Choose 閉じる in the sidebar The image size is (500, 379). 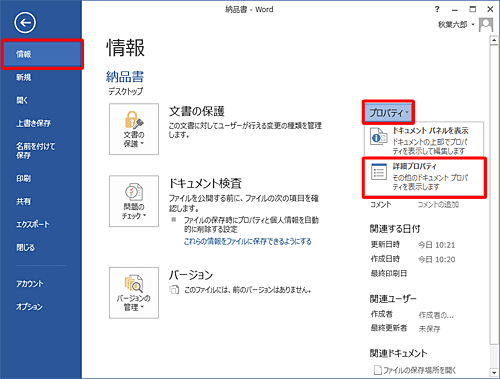(x=26, y=247)
